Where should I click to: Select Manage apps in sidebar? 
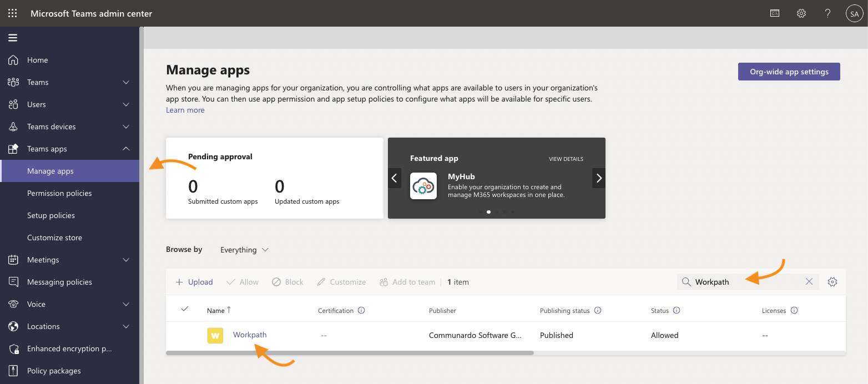70,171
